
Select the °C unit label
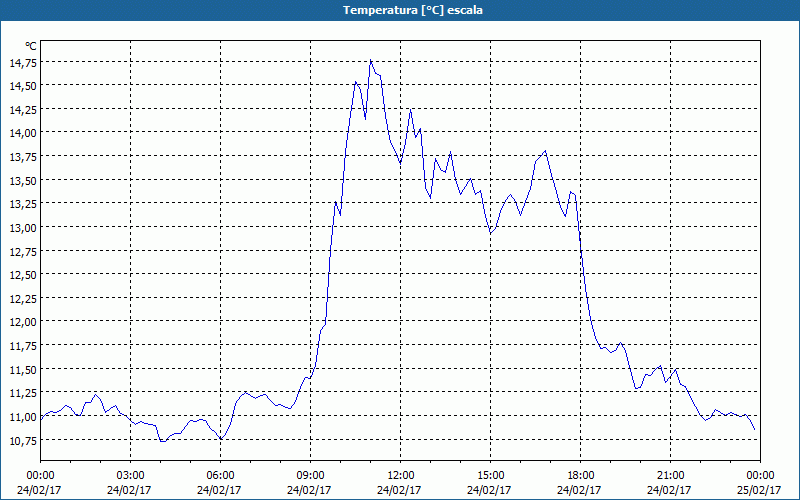(x=31, y=46)
